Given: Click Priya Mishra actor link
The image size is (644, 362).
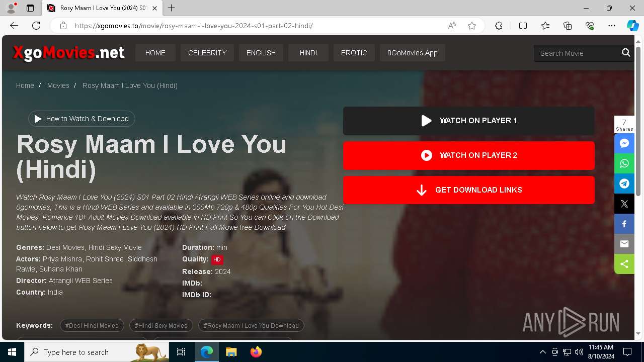Looking at the screenshot, I should [x=62, y=259].
